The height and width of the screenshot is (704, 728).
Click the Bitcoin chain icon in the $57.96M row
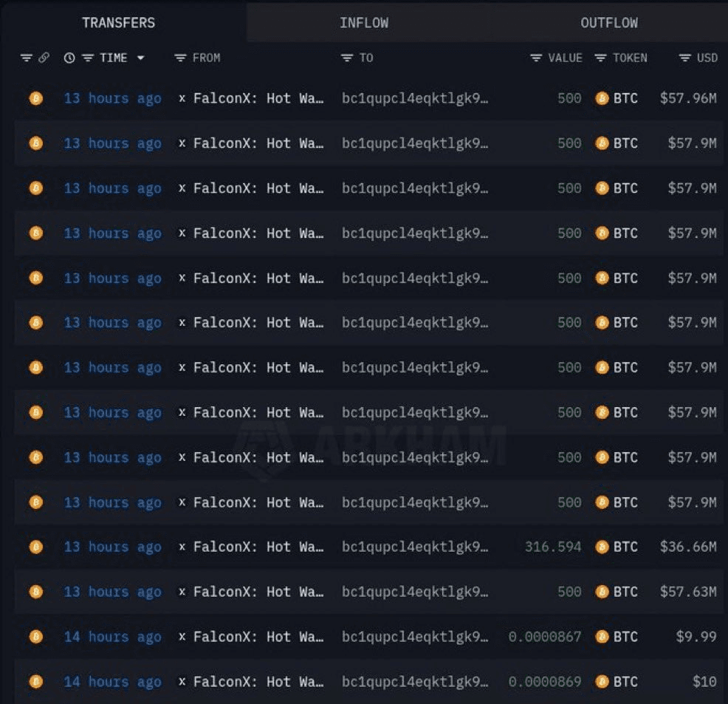36,98
